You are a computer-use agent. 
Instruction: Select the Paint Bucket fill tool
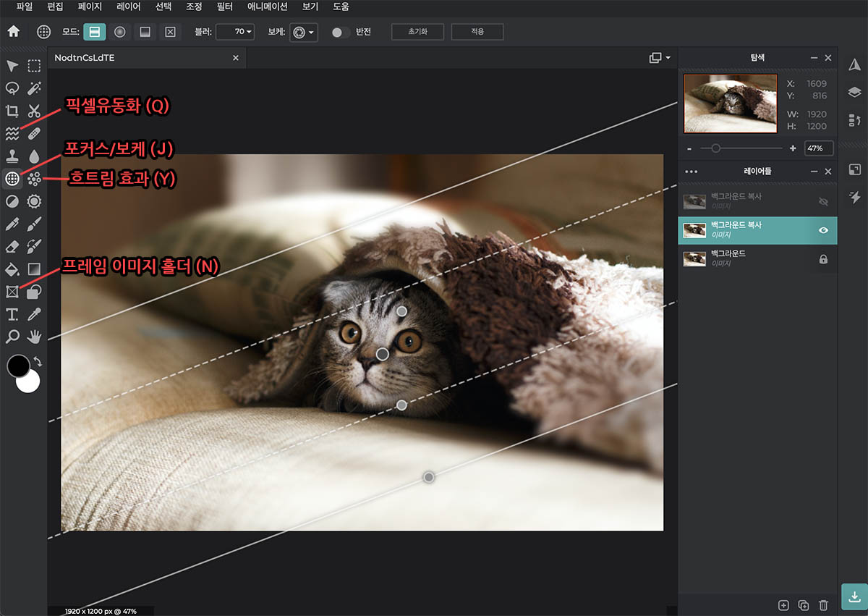tap(12, 269)
